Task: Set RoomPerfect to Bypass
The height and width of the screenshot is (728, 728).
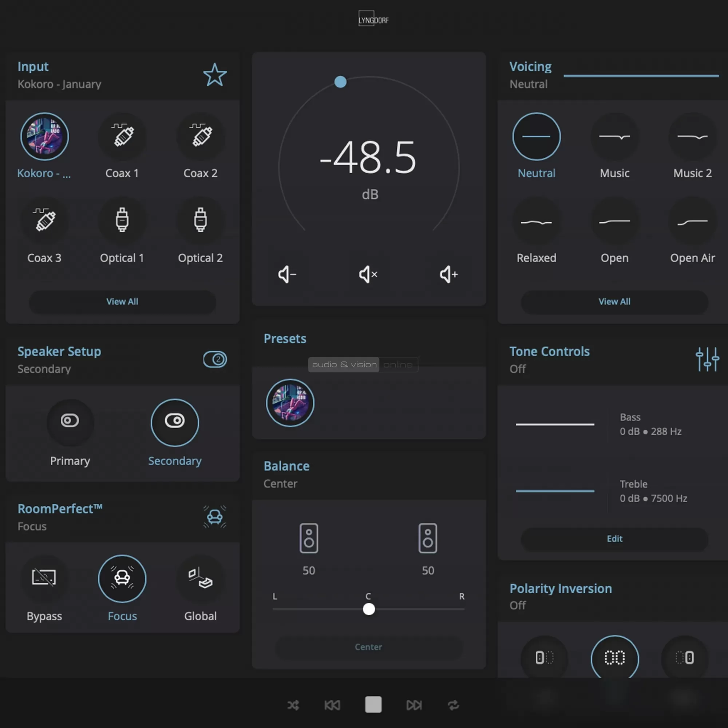Action: 44,578
